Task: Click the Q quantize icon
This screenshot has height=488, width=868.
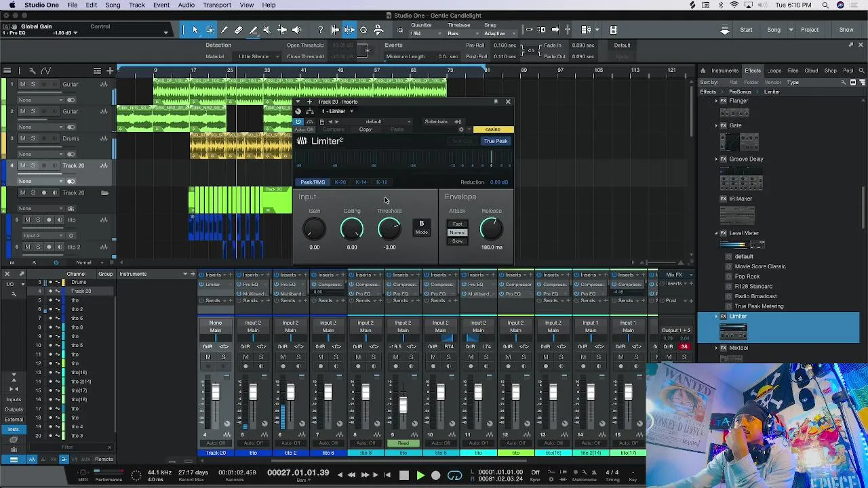Action: click(363, 30)
